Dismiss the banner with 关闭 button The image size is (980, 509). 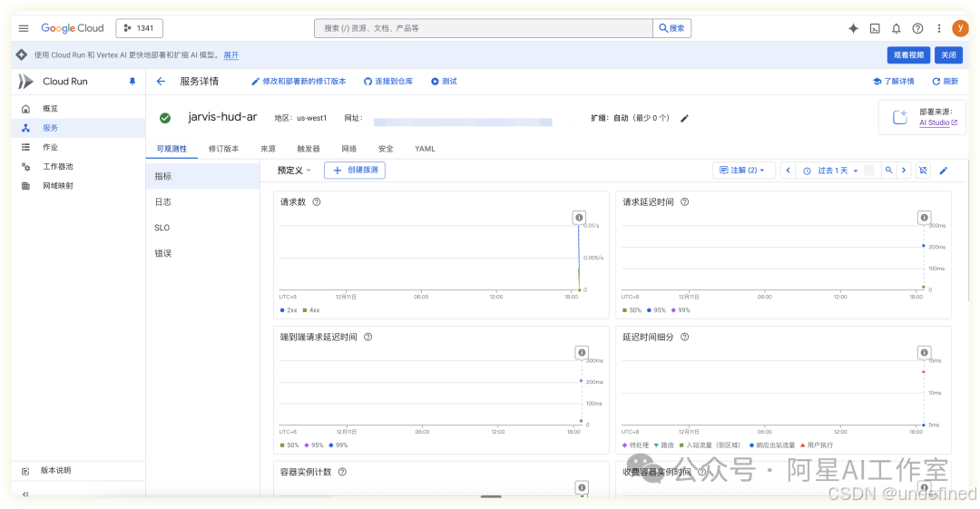(949, 55)
